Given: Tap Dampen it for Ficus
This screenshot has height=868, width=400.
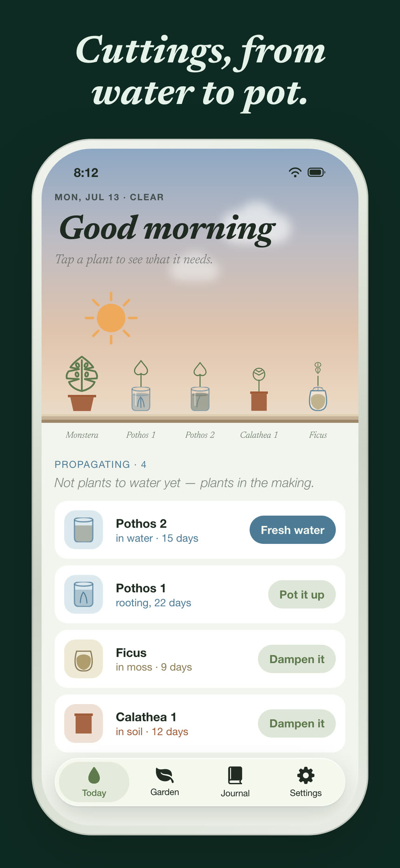Looking at the screenshot, I should pos(297,659).
